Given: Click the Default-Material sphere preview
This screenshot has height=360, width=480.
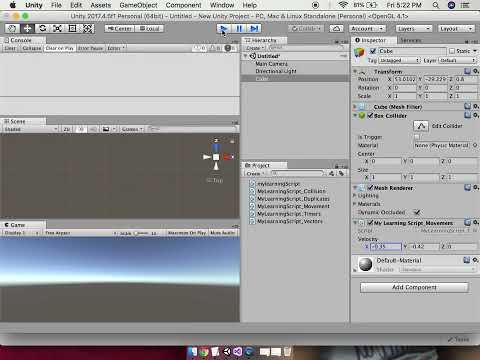Looking at the screenshot, I should 365,264.
